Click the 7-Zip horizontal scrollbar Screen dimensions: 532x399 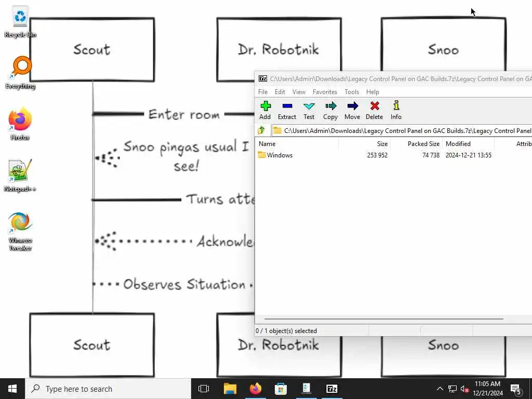(x=383, y=318)
